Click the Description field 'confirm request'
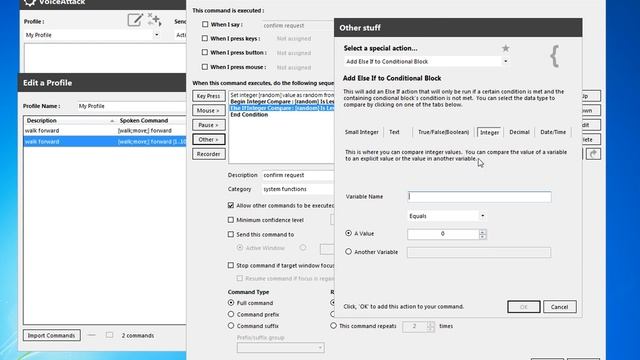 [298, 175]
